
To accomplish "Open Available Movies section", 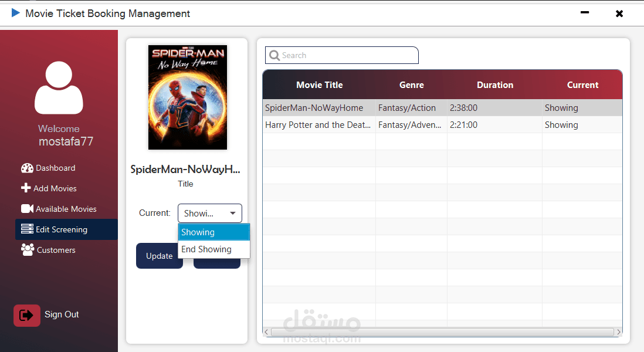I will 66,209.
